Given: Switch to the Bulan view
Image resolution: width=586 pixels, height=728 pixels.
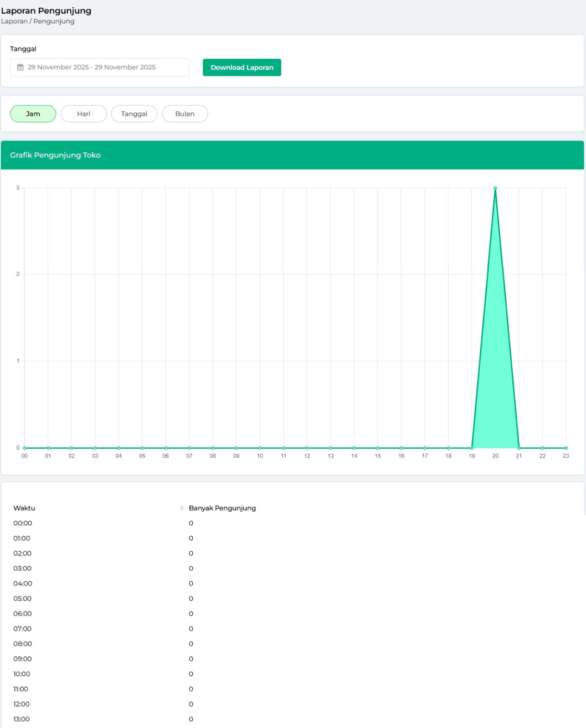Looking at the screenshot, I should click(x=184, y=114).
